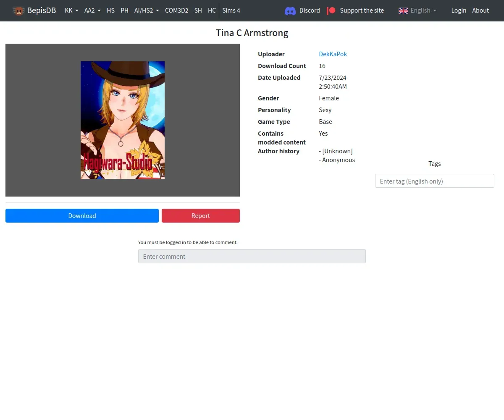Viewport: 504px width, 420px height.
Task: Click the BepisDB mascot logo icon
Action: [x=19, y=10]
